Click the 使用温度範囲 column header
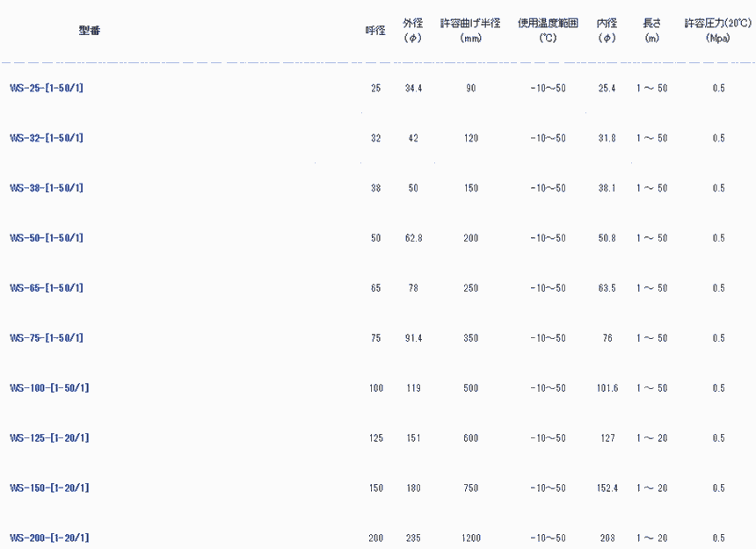756x549 pixels. click(x=548, y=25)
